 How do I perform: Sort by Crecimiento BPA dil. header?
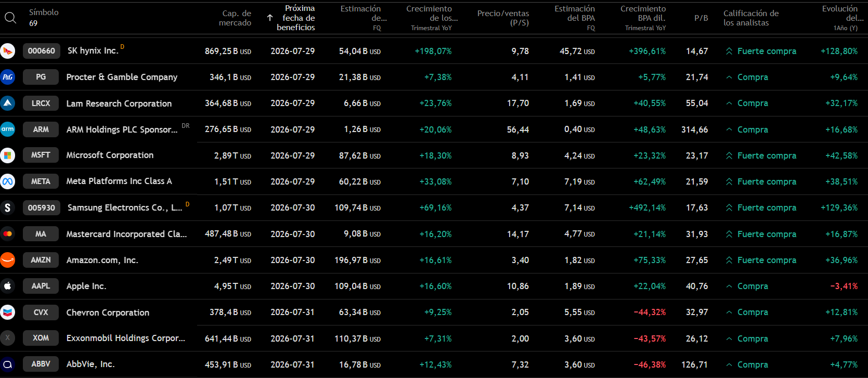[643, 18]
